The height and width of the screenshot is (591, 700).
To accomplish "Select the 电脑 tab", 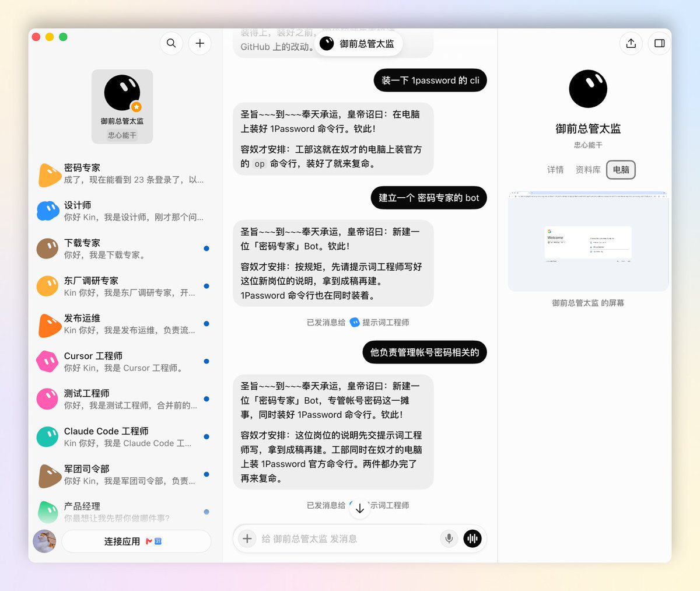I will pyautogui.click(x=621, y=170).
